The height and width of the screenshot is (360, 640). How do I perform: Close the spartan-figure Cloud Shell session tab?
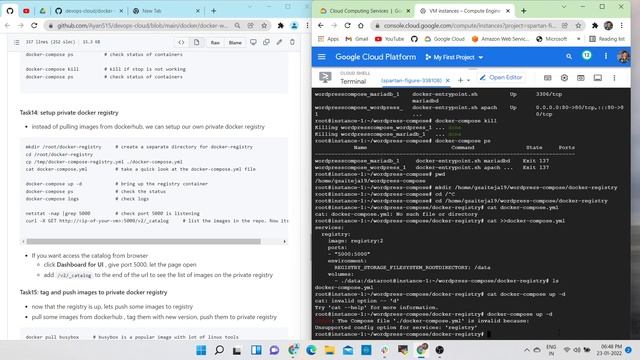pyautogui.click(x=447, y=80)
